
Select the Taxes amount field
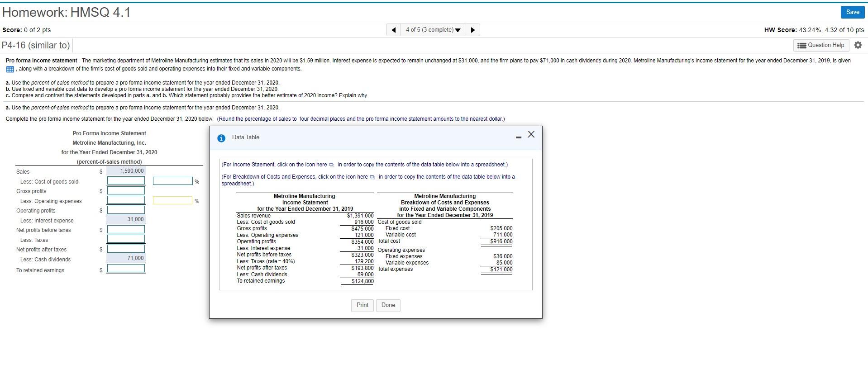[x=126, y=239]
